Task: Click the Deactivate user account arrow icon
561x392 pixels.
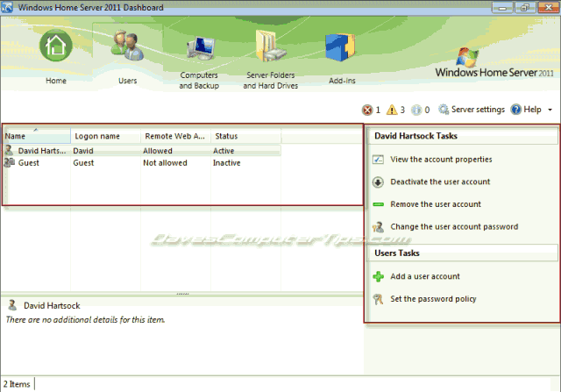Action: coord(378,182)
